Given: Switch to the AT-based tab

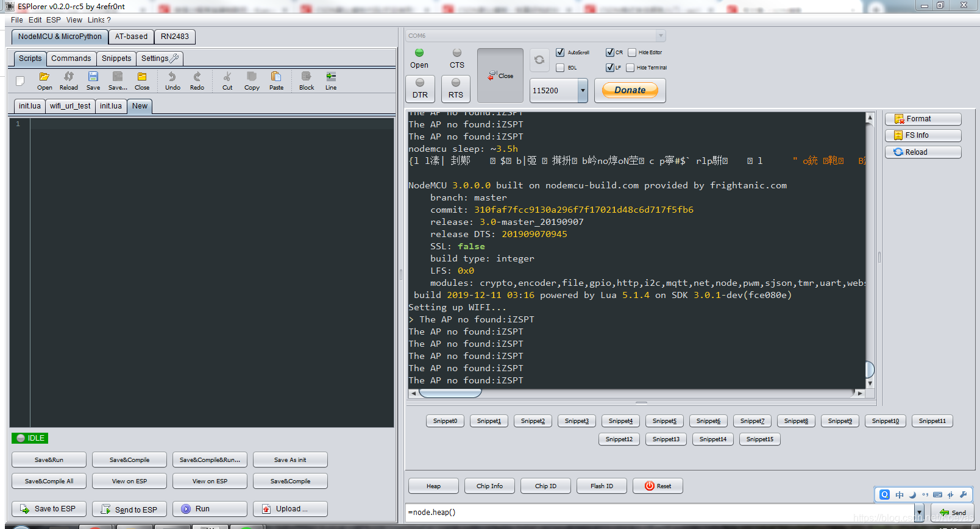Looking at the screenshot, I should click(131, 37).
